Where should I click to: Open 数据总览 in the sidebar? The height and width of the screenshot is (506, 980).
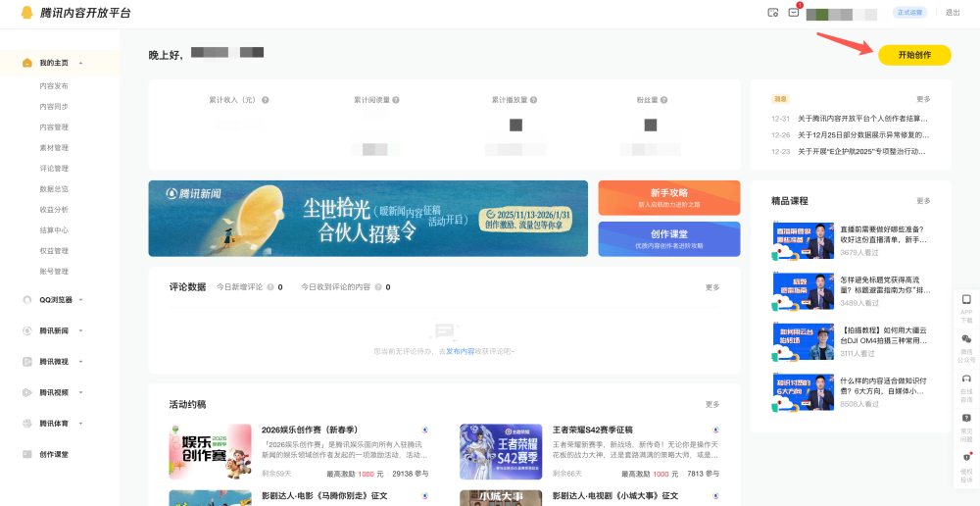coord(54,189)
